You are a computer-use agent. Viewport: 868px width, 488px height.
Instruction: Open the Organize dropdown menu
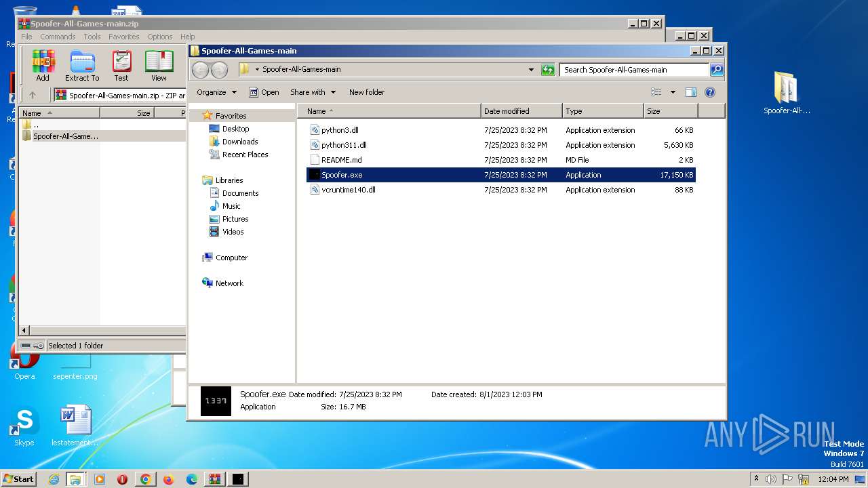(217, 92)
